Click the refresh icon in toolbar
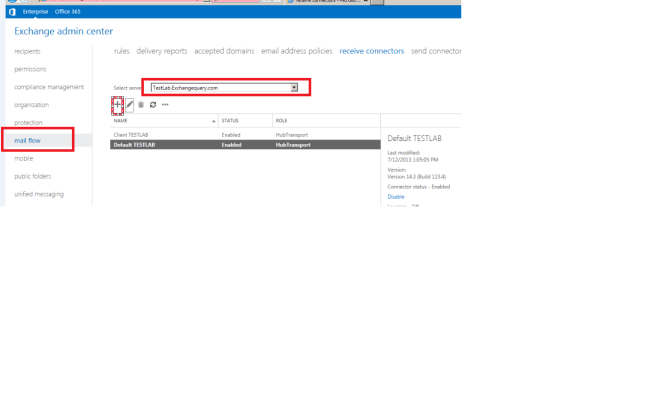Image resolution: width=650 pixels, height=410 pixels. pyautogui.click(x=153, y=104)
